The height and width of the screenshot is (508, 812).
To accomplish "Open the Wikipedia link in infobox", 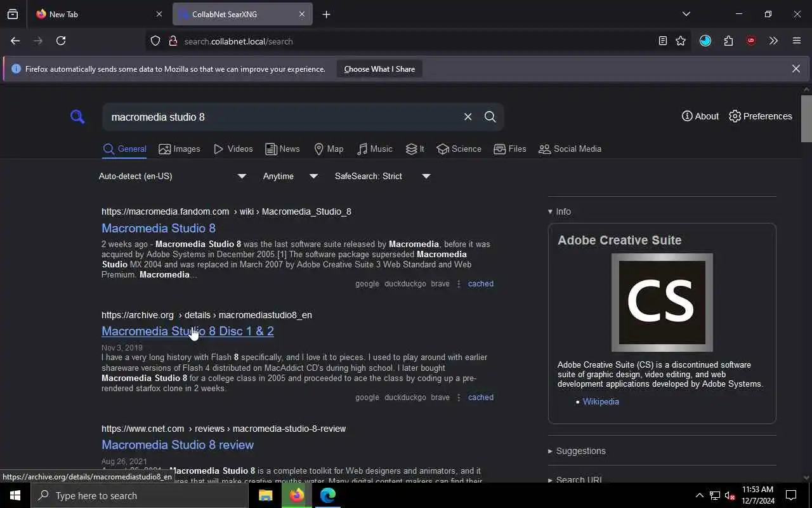I will pyautogui.click(x=601, y=401).
